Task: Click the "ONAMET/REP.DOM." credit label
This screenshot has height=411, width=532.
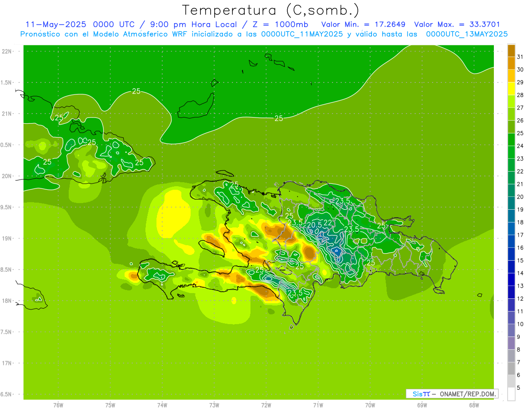Action: click(x=469, y=394)
